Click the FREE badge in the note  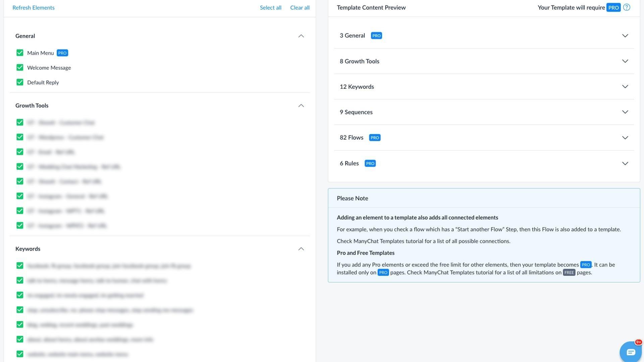[x=569, y=273]
